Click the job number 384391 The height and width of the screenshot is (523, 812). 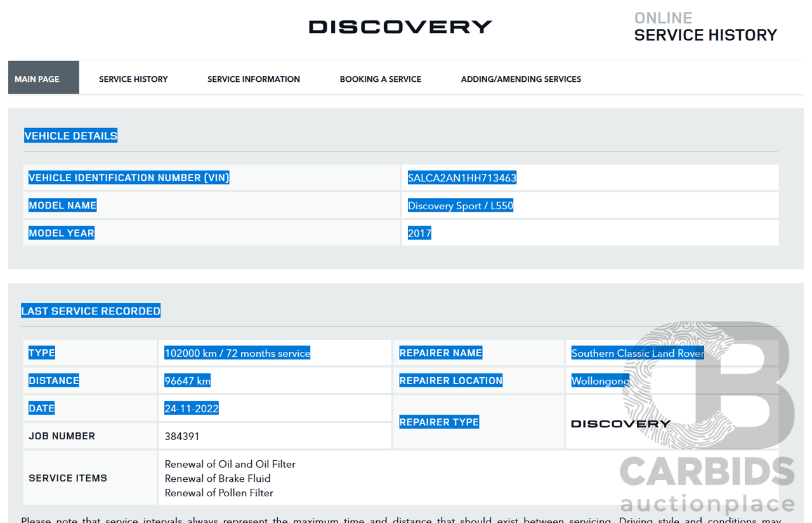point(182,436)
